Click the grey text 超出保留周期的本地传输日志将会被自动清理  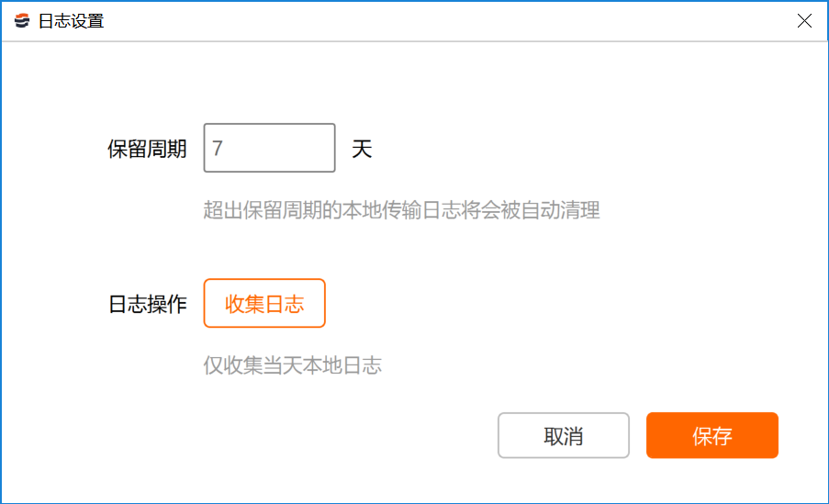(x=401, y=210)
